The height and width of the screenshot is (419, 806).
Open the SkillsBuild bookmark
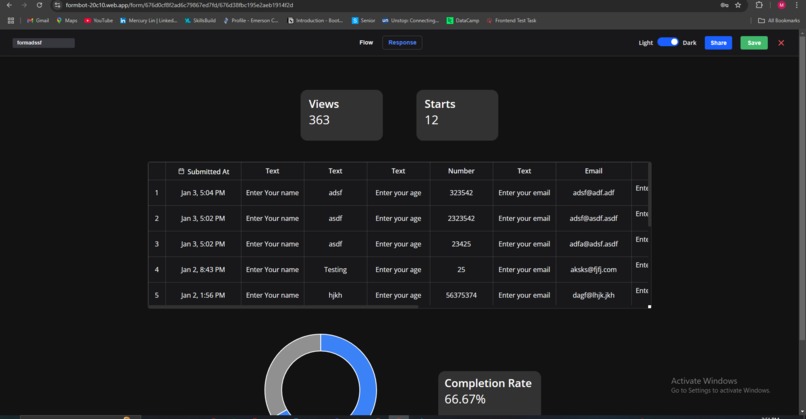pos(200,21)
